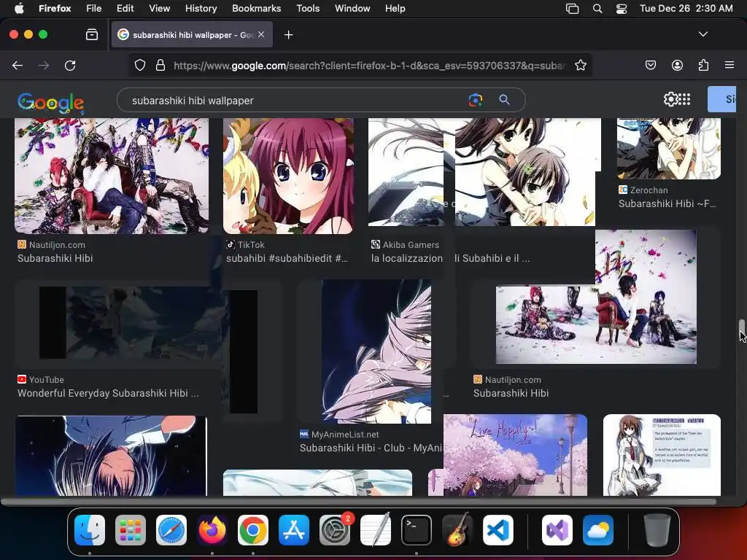
Task: Open Control Center in menu bar
Action: (622, 8)
